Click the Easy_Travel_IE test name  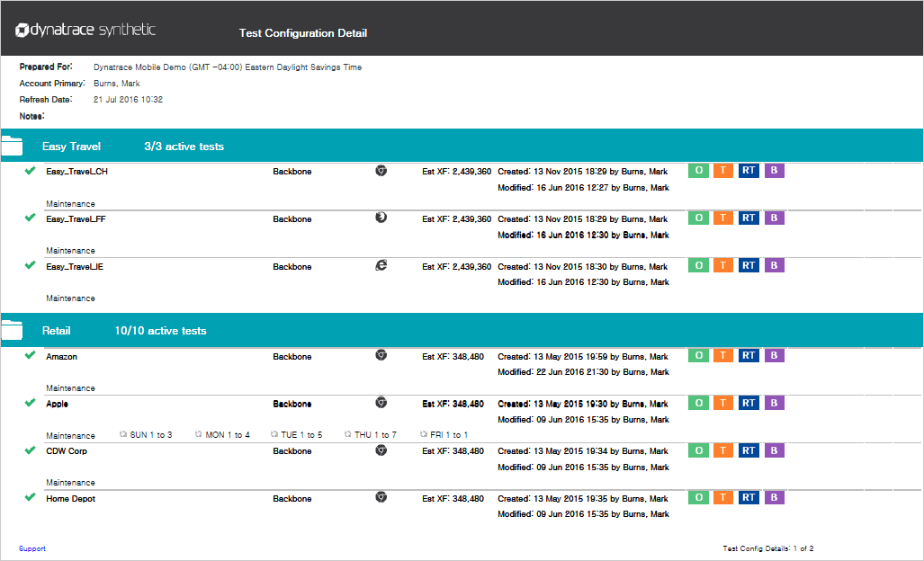tap(75, 267)
